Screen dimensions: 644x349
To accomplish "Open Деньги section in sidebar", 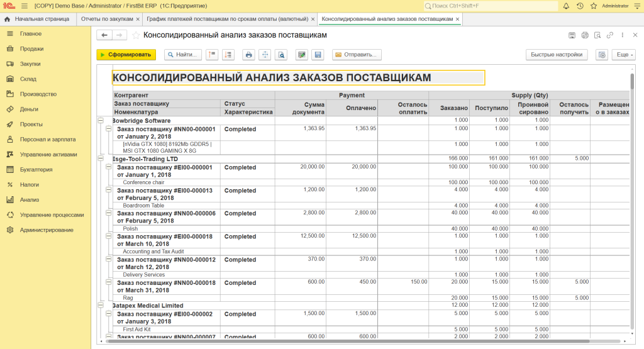I will click(45, 109).
